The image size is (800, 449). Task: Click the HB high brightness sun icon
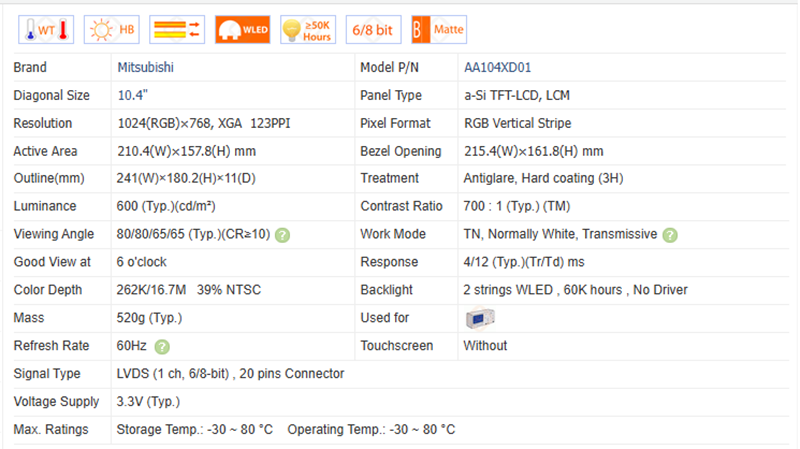click(x=112, y=30)
